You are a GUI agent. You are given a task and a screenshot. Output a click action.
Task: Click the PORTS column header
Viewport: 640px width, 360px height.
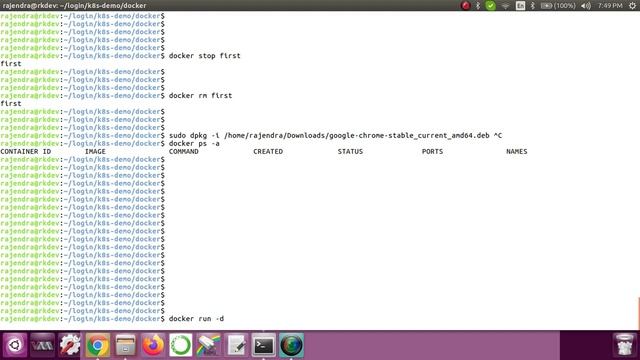point(432,151)
